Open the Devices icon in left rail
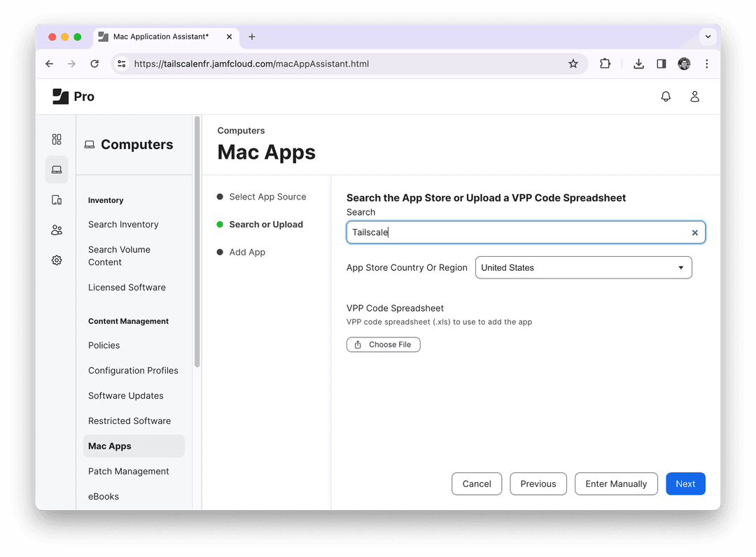This screenshot has height=557, width=756. click(x=57, y=200)
